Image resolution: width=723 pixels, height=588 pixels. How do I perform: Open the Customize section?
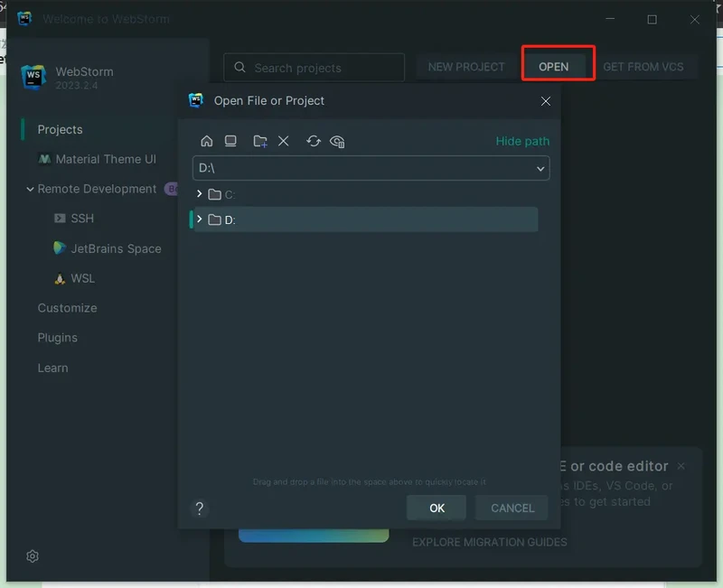pyautogui.click(x=67, y=308)
